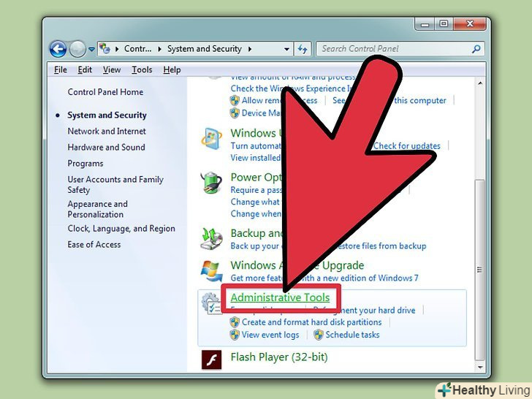Open User Accounts and Family Safety

[x=115, y=185]
